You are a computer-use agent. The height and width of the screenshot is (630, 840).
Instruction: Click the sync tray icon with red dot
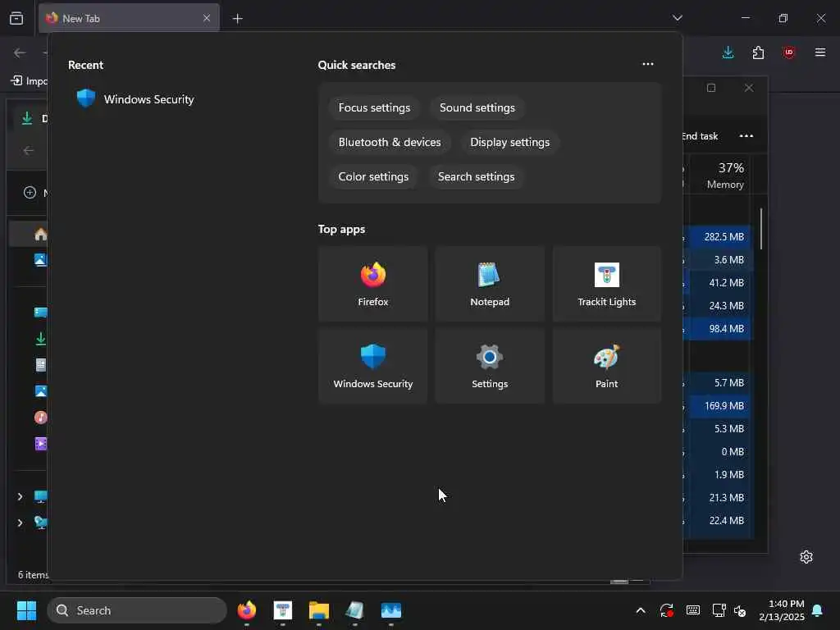666,610
